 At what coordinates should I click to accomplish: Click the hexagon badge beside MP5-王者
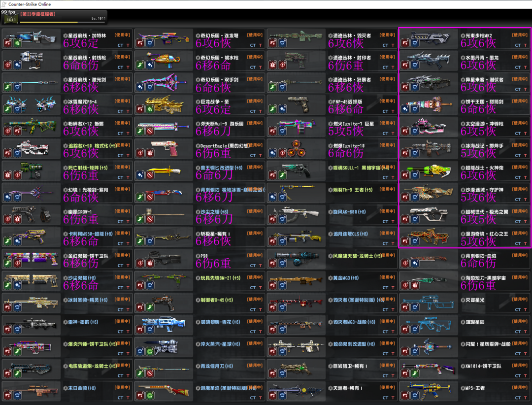click(x=462, y=388)
